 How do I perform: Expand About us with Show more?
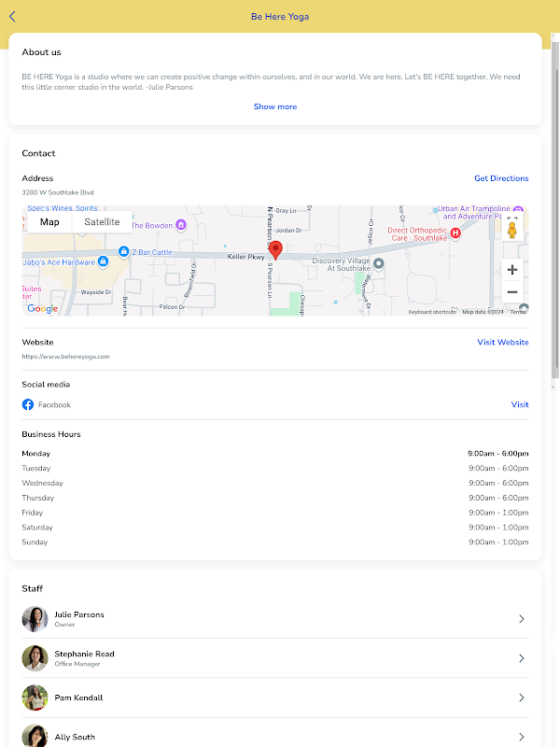pyautogui.click(x=275, y=106)
